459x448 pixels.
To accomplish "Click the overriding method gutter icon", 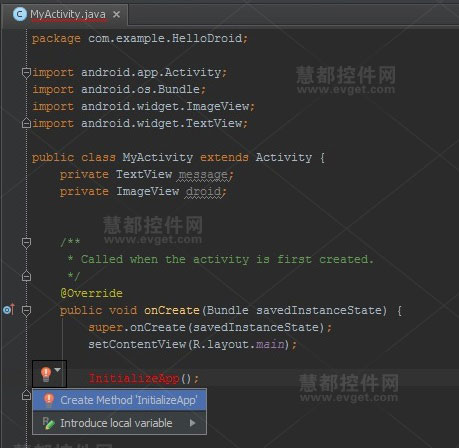I will coord(9,310).
